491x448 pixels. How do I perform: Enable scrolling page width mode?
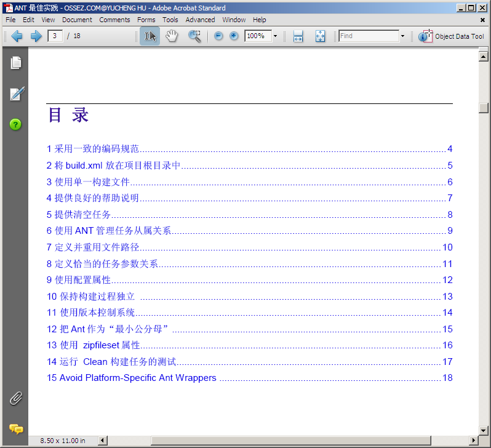pyautogui.click(x=298, y=36)
